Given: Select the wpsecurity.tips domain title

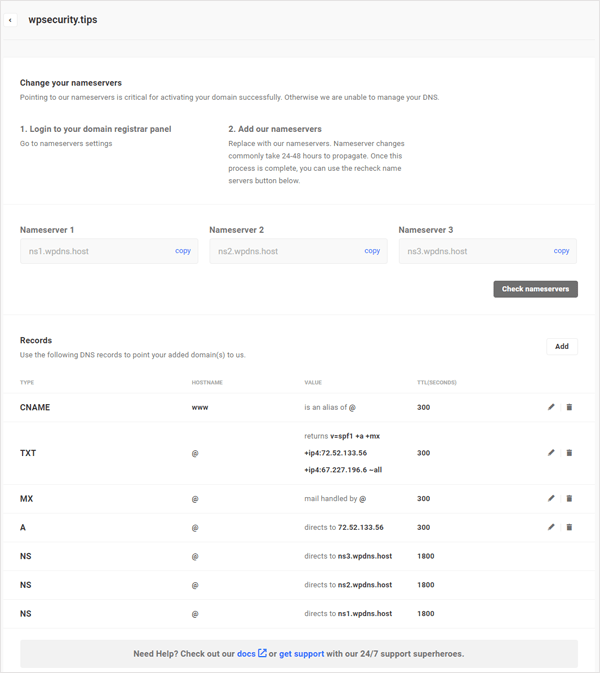Looking at the screenshot, I should click(63, 20).
